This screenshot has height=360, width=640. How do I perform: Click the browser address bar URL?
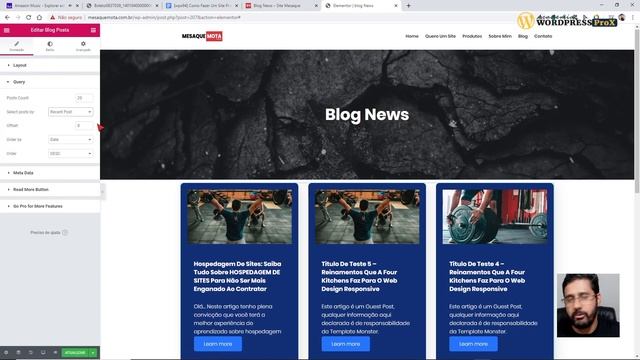(x=164, y=18)
